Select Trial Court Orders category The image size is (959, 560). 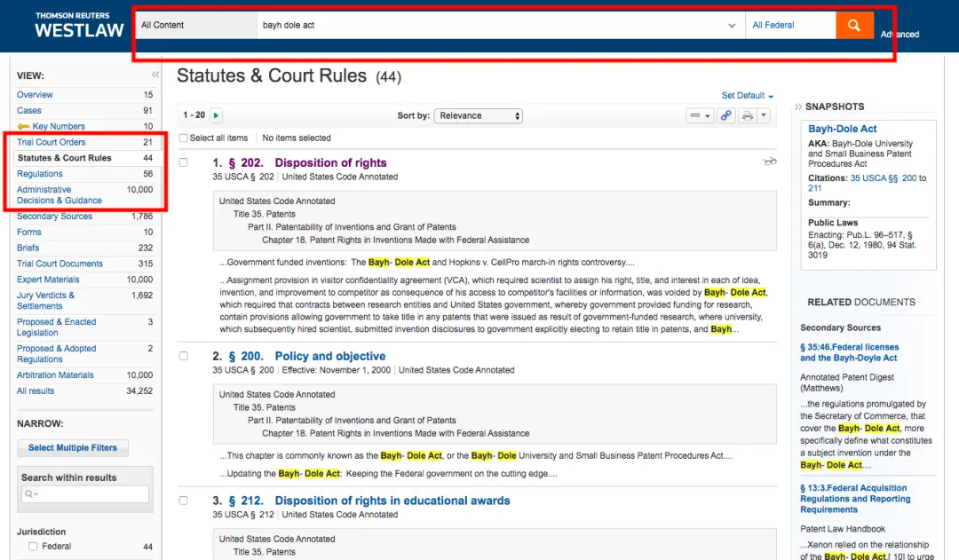[x=52, y=142]
